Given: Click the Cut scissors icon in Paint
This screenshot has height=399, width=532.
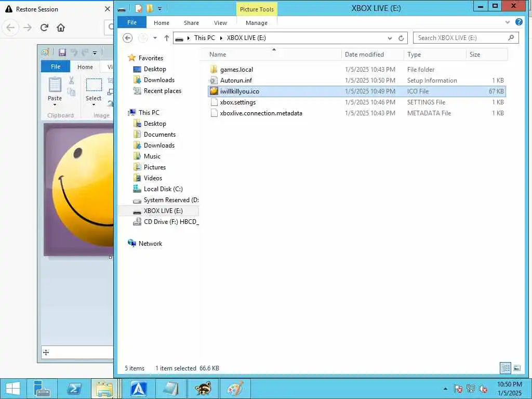Looking at the screenshot, I should click(71, 81).
